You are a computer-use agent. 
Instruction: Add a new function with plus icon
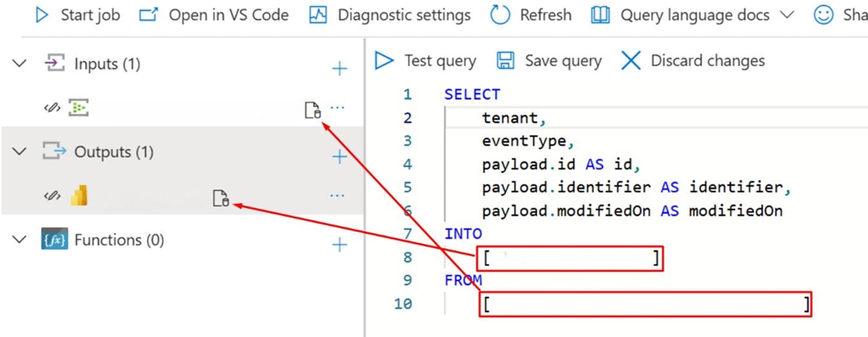(x=339, y=245)
